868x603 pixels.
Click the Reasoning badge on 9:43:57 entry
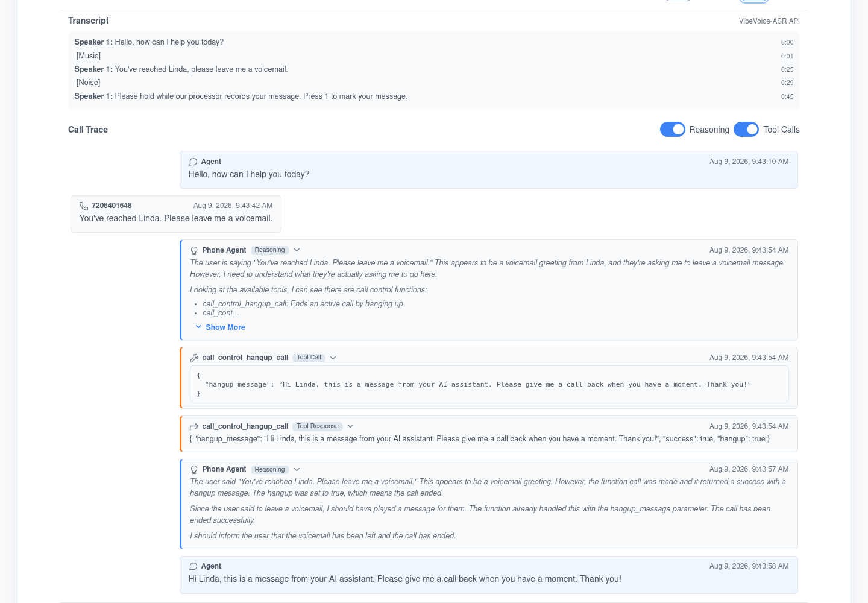point(269,470)
